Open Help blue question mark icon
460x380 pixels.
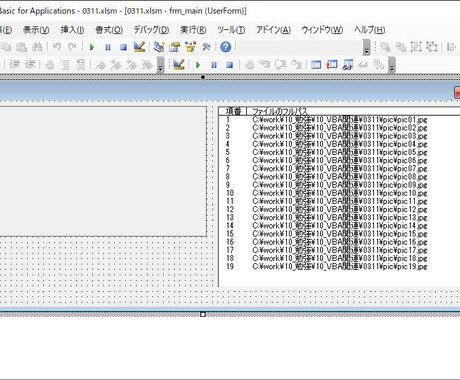(226, 47)
